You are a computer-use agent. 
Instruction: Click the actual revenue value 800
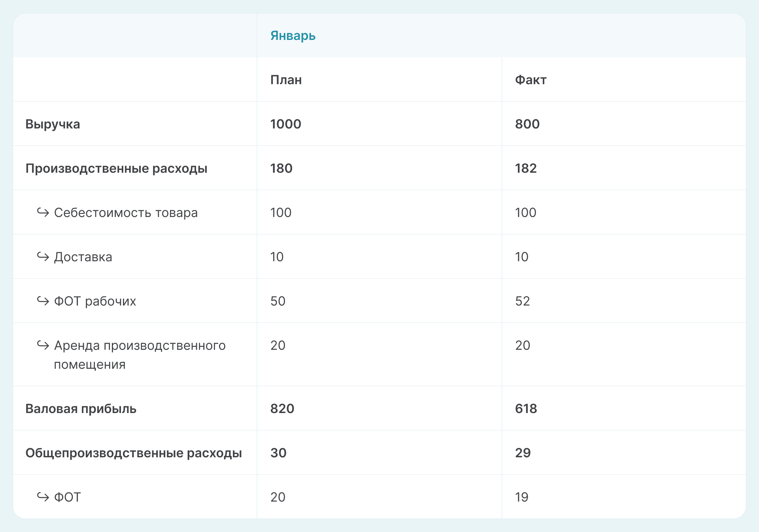[x=527, y=124]
